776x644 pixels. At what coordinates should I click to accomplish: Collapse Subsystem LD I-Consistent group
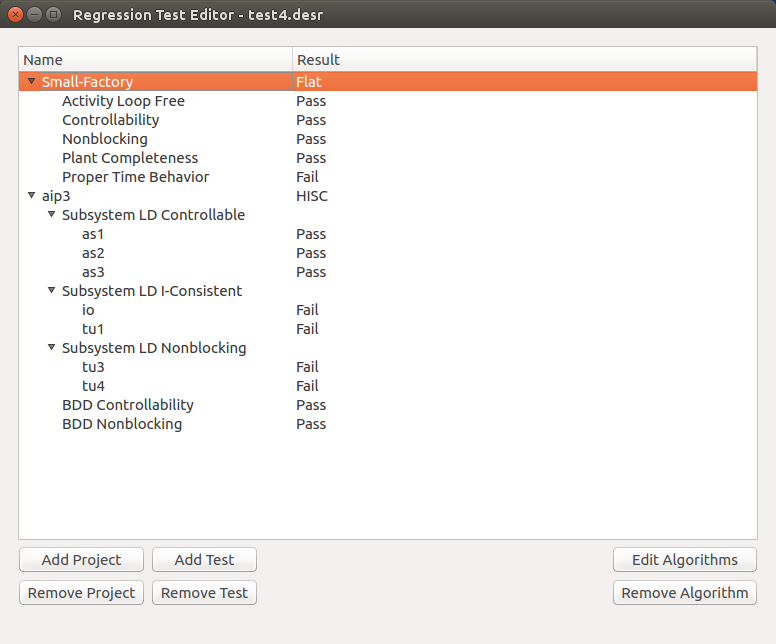point(52,291)
